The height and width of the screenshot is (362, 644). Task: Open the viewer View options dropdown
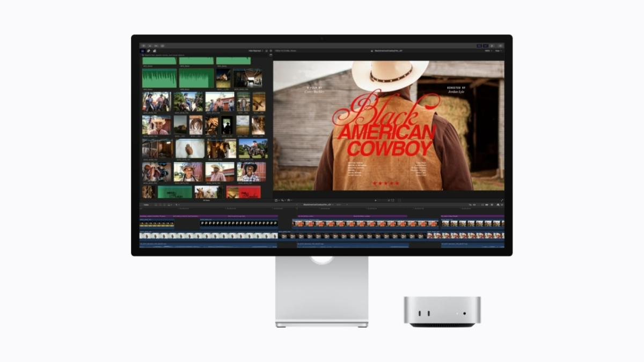tap(500, 51)
